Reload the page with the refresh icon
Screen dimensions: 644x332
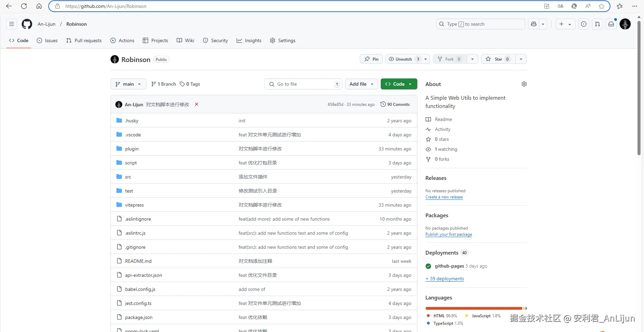click(24, 6)
